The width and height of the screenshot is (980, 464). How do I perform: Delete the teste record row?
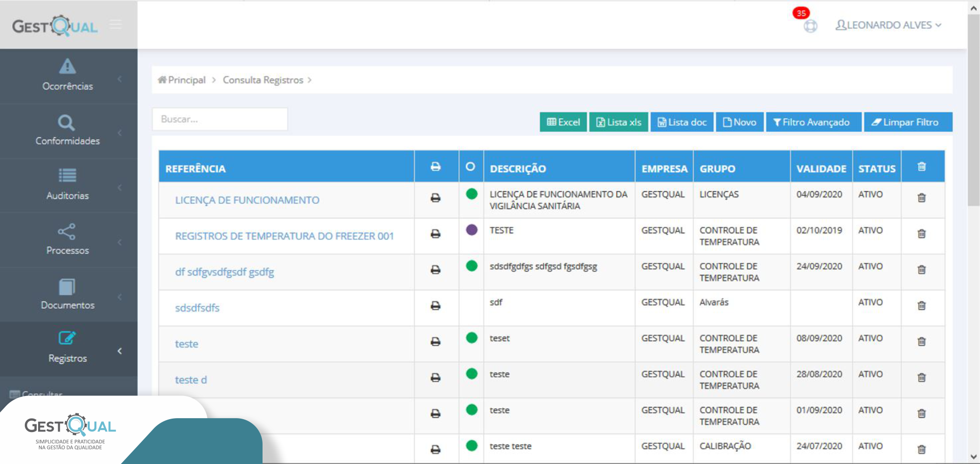point(922,342)
